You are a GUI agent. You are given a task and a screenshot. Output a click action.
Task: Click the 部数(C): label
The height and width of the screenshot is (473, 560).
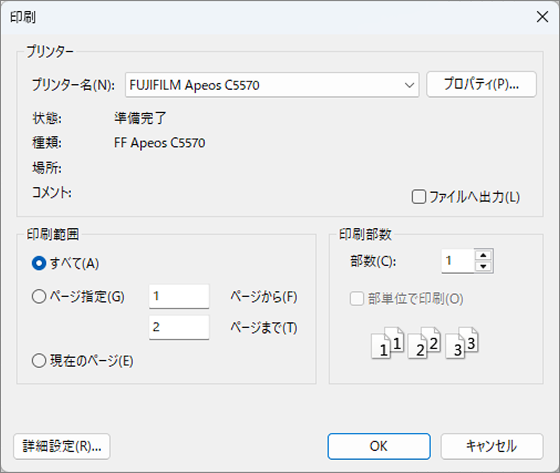[x=373, y=261]
